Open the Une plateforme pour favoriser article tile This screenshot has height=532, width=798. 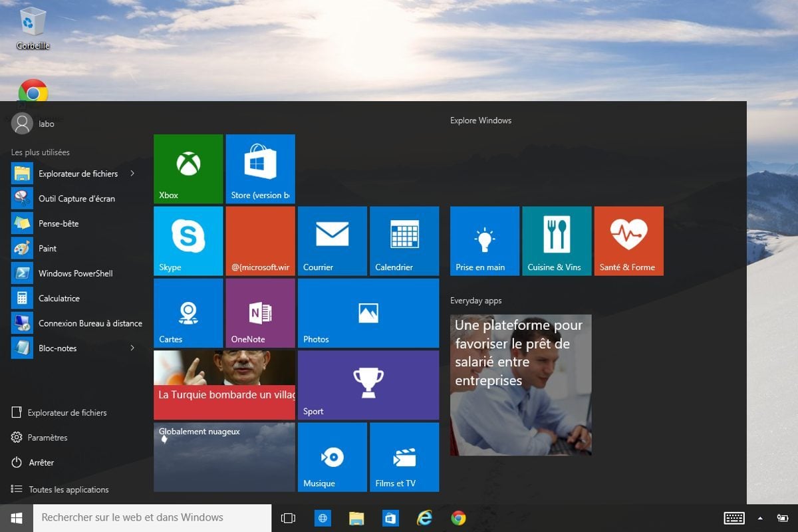[x=521, y=385]
